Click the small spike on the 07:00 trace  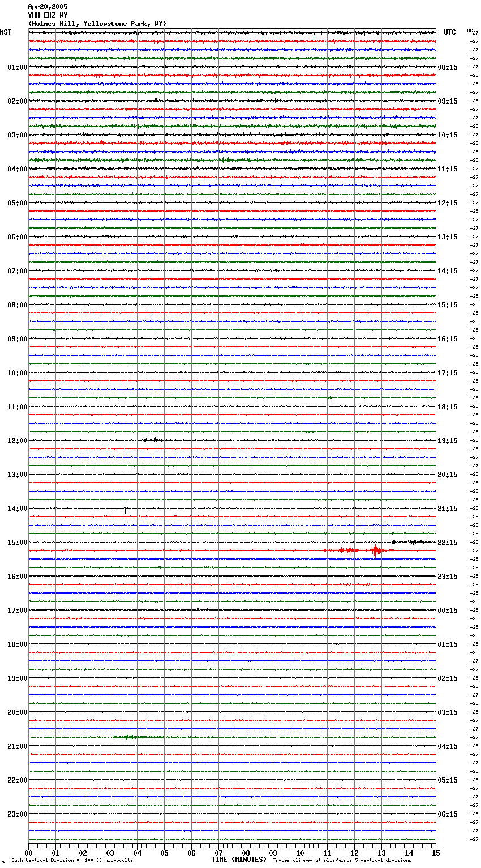click(276, 270)
